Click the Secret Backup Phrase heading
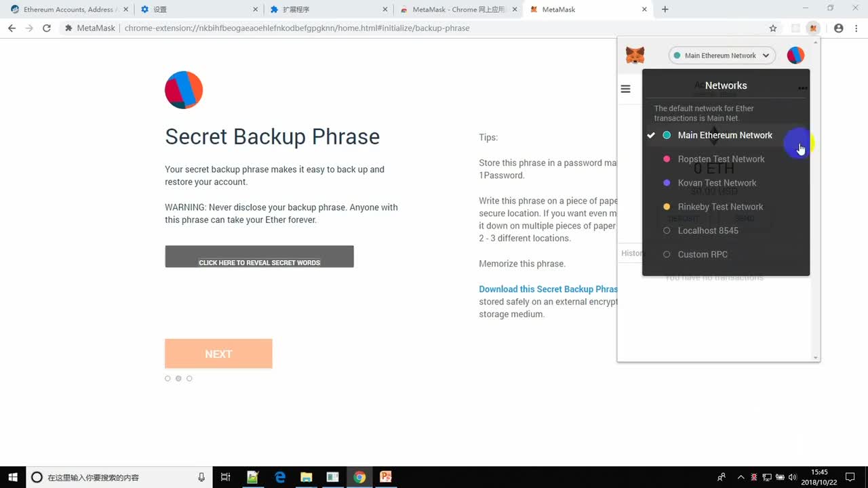Image resolution: width=868 pixels, height=488 pixels. (272, 136)
